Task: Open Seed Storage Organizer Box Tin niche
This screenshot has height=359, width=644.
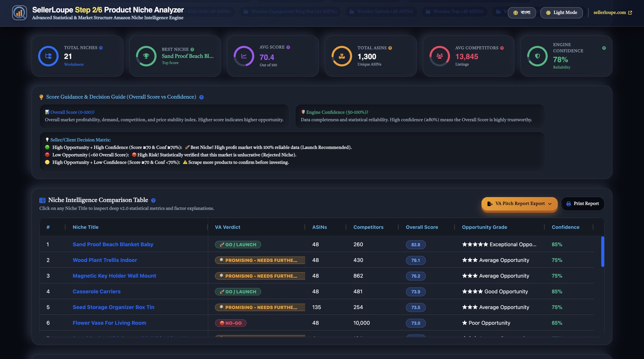Action: point(113,307)
